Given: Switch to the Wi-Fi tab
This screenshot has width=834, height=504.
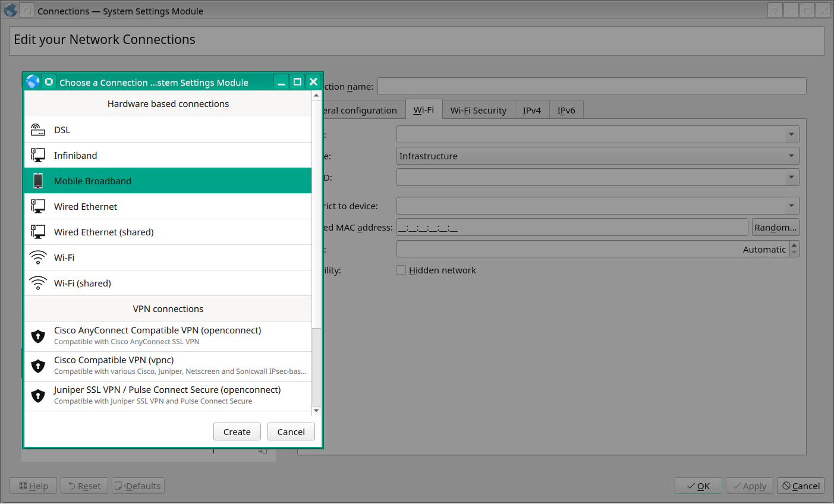Looking at the screenshot, I should pyautogui.click(x=424, y=110).
